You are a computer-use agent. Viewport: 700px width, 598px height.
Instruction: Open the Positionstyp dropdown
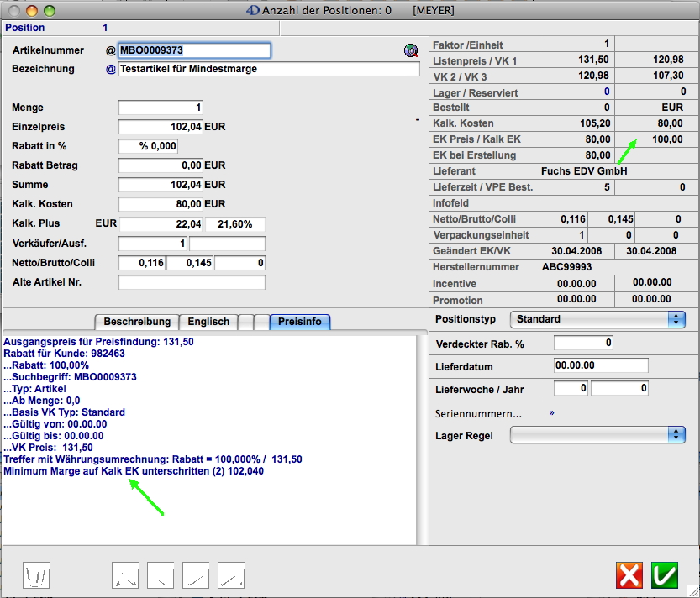[x=597, y=319]
